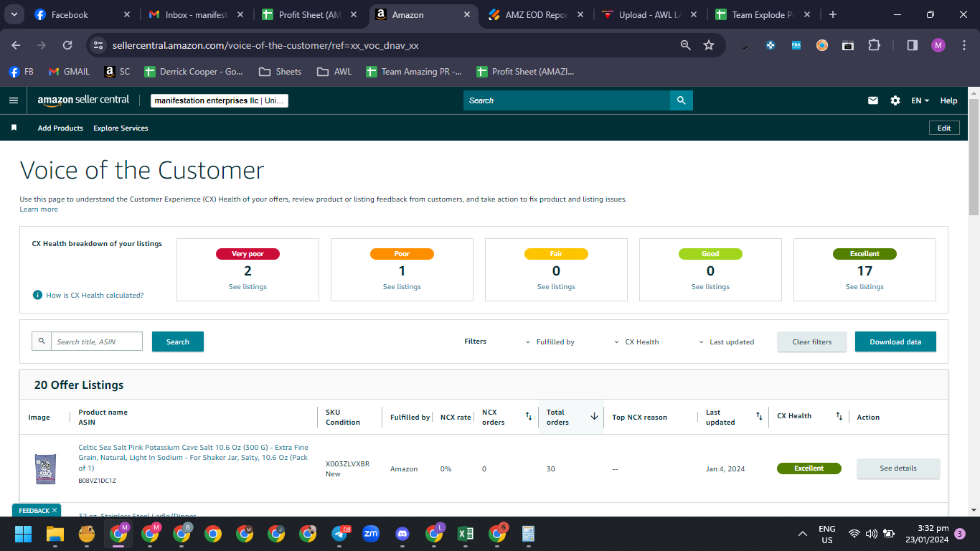Open the Learn more link
Image resolution: width=980 pixels, height=551 pixels.
click(39, 209)
